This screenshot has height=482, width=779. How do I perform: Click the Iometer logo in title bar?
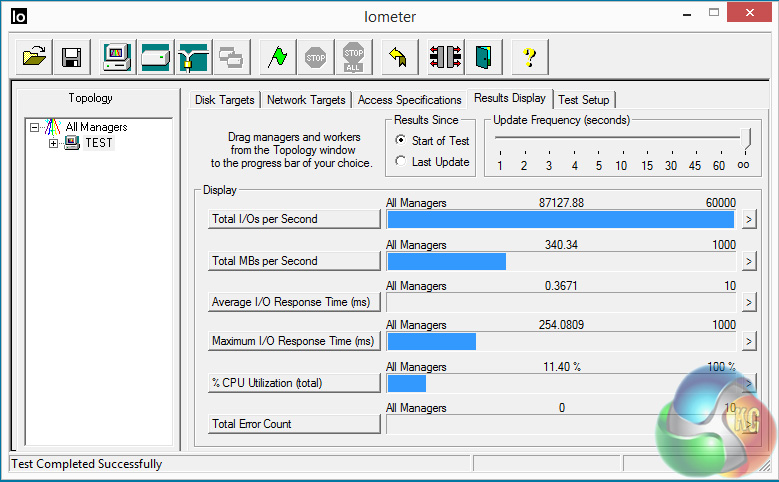point(19,16)
